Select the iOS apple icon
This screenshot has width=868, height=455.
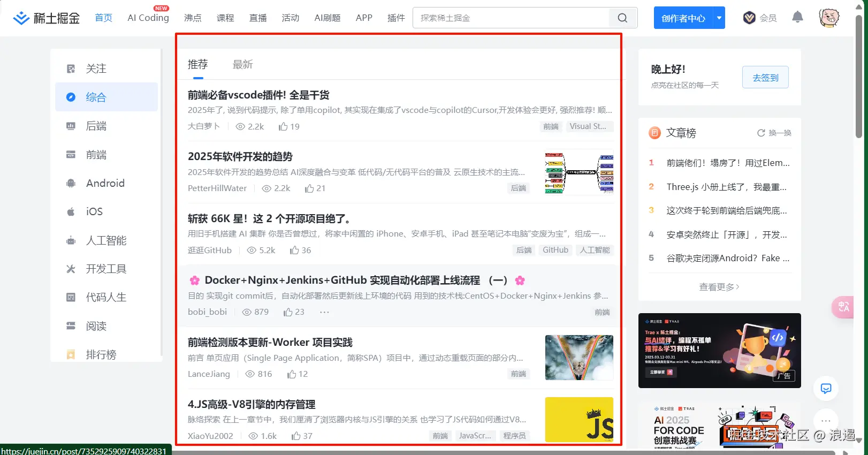pos(71,211)
